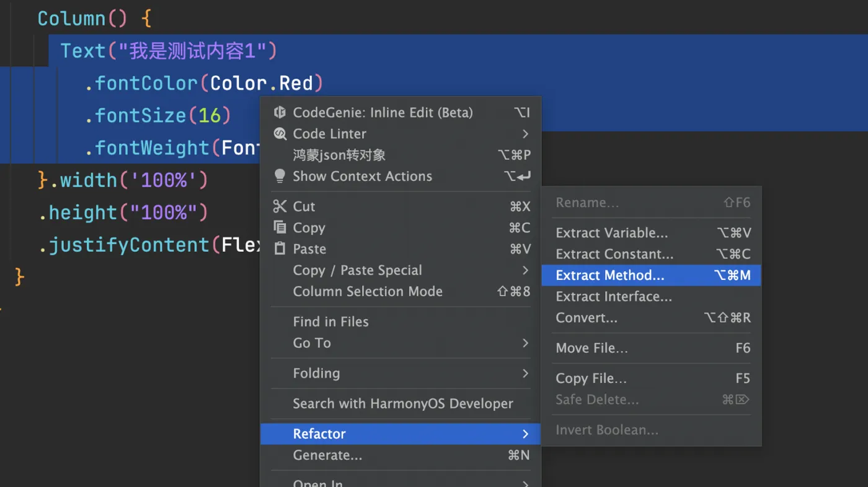Expand the Folding submenu arrow
The image size is (868, 487).
pyautogui.click(x=525, y=373)
